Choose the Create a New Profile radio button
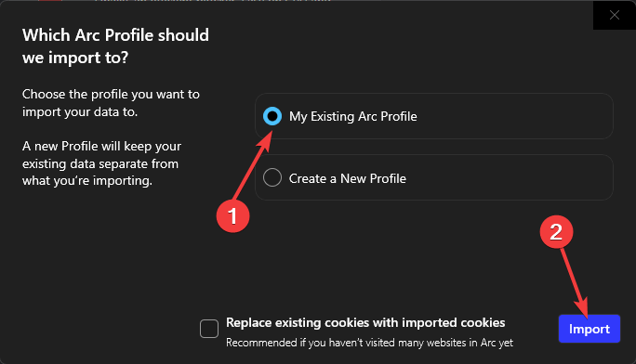The image size is (636, 364). [x=272, y=177]
